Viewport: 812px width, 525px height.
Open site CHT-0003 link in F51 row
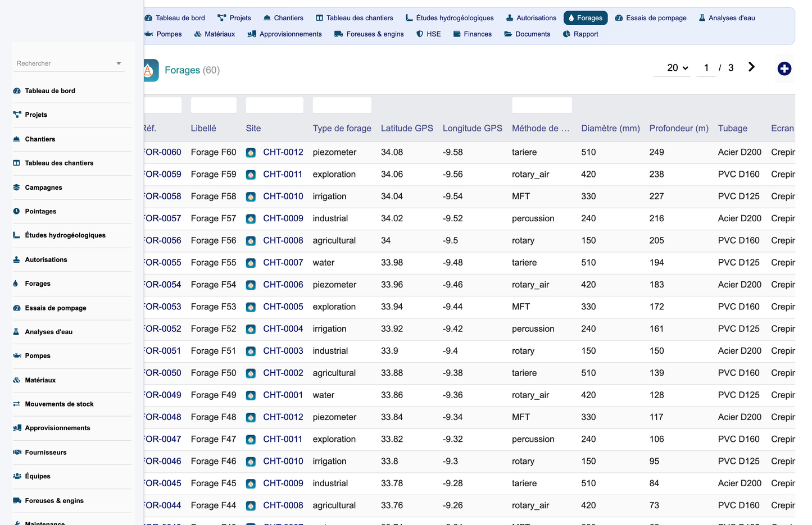[x=283, y=351]
